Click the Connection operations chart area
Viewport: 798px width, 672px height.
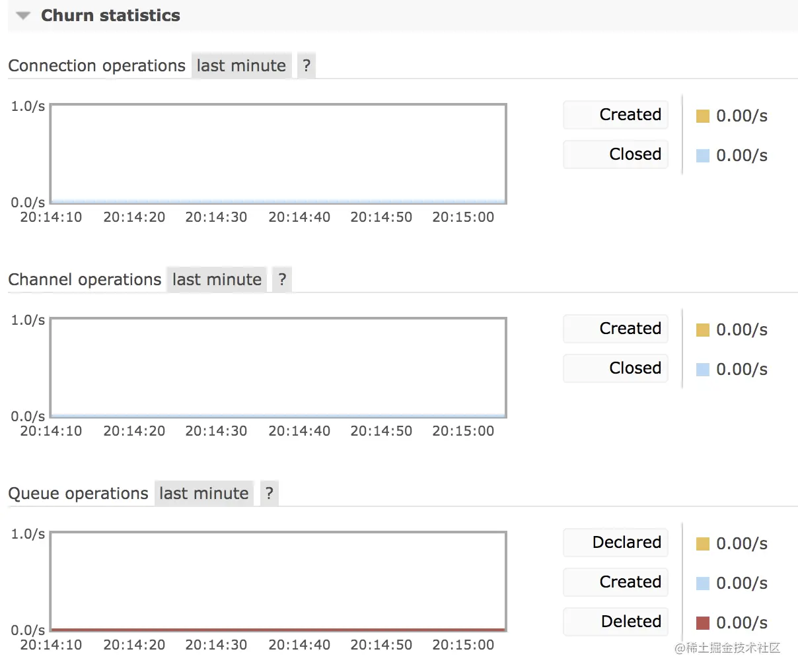tap(278, 154)
